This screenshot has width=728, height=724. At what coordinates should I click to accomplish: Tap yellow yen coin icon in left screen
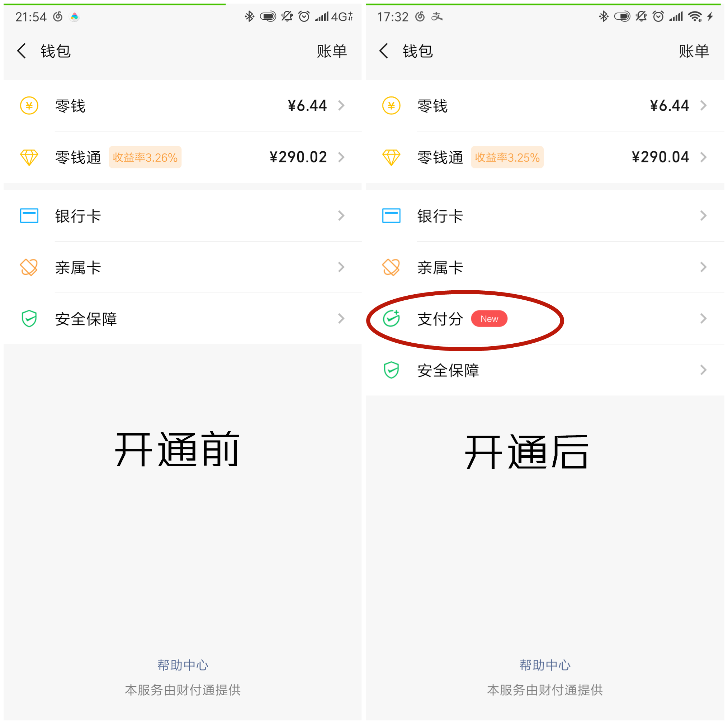(x=29, y=105)
